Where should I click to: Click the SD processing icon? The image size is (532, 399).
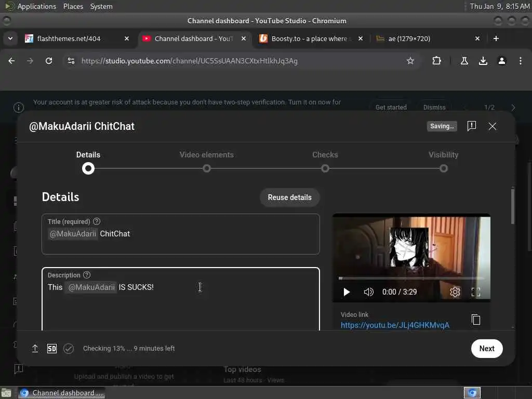(x=52, y=349)
